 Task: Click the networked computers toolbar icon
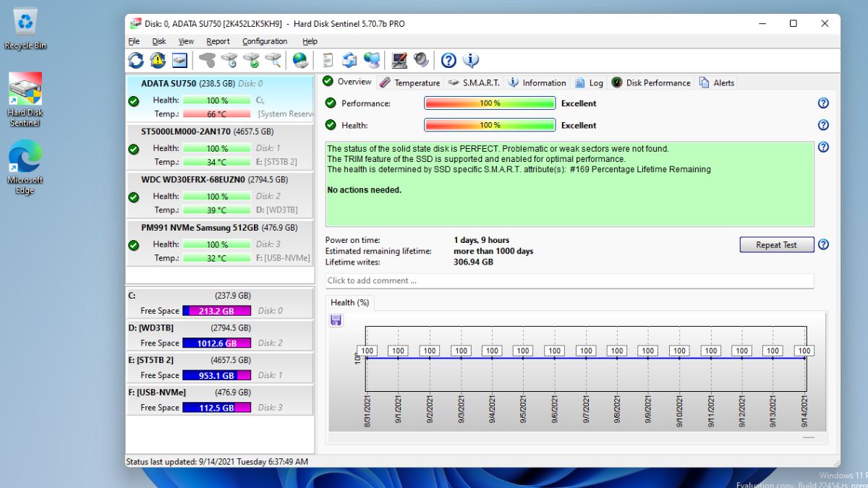(372, 60)
